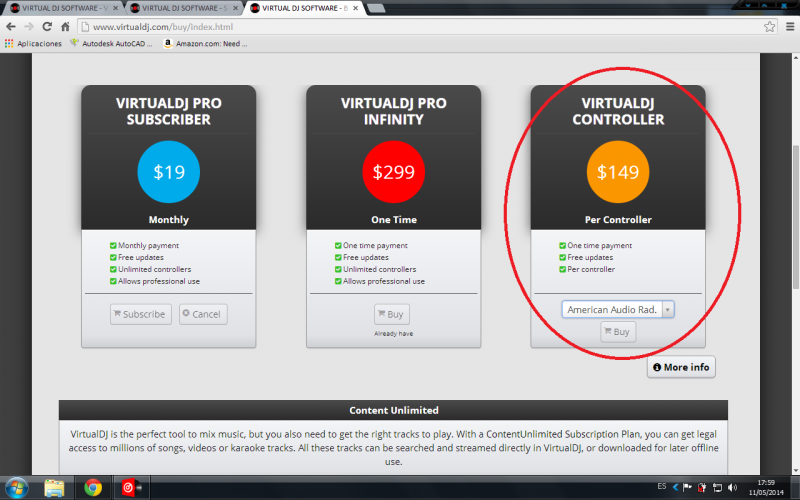This screenshot has height=500, width=800.
Task: Click the Per controller checkmark
Action: (x=562, y=269)
